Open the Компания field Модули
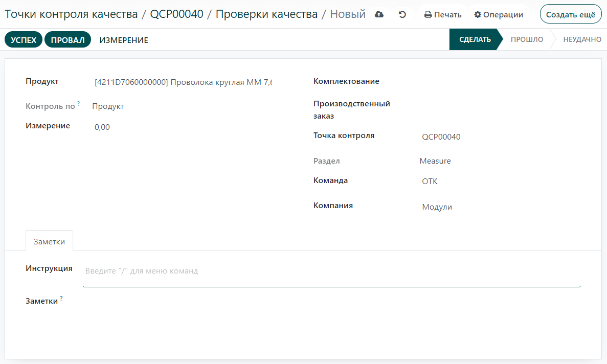Viewport: 607px width, 364px height. click(x=500, y=207)
